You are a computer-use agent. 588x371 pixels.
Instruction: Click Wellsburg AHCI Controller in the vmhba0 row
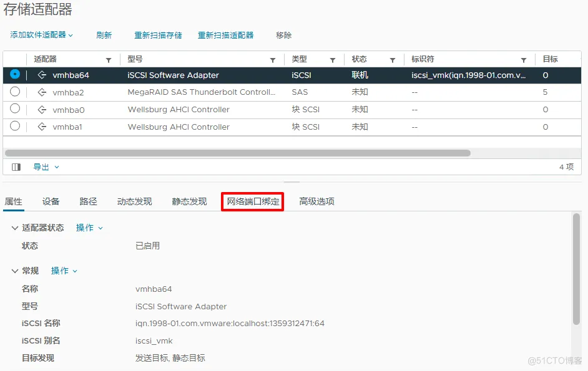click(179, 109)
